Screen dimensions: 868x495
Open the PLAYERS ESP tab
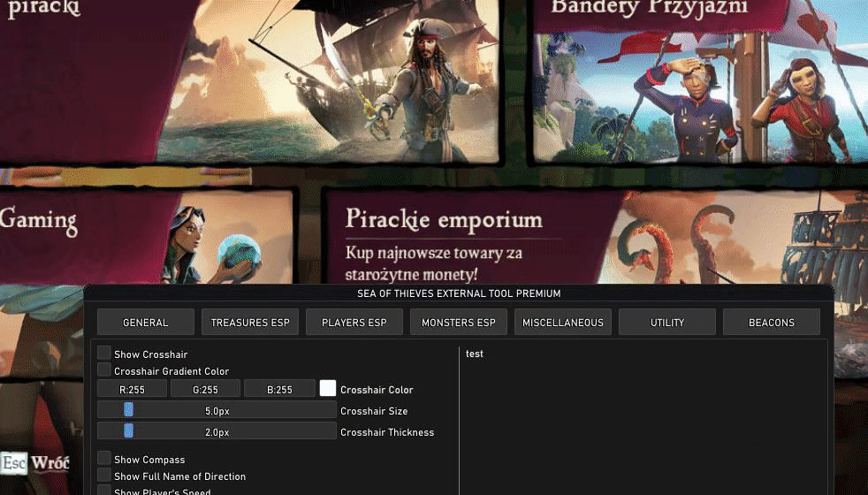[354, 323]
